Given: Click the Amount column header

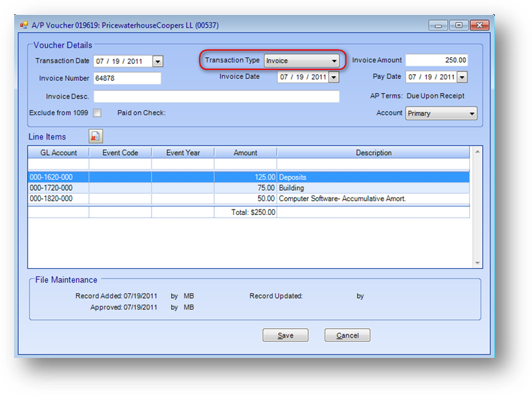Looking at the screenshot, I should point(245,153).
